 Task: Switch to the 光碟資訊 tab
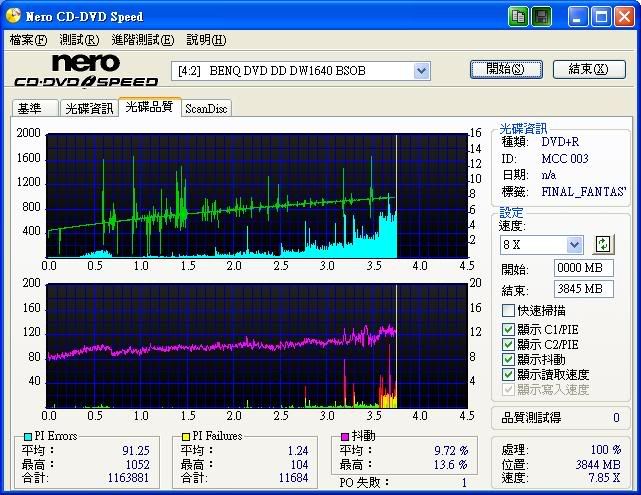(x=89, y=108)
